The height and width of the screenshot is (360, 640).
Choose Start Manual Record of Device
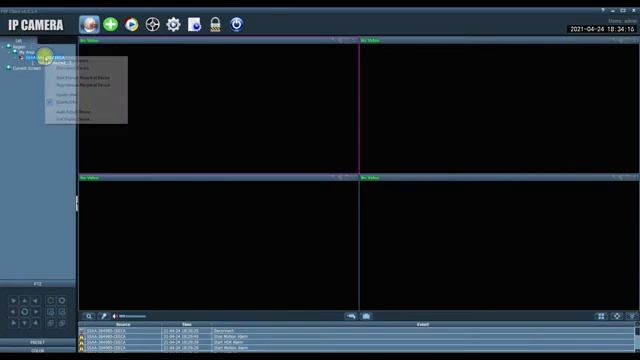point(83,78)
